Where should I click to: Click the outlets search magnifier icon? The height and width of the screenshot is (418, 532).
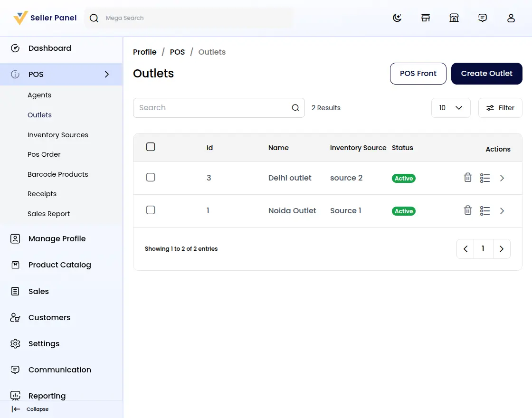tap(295, 107)
